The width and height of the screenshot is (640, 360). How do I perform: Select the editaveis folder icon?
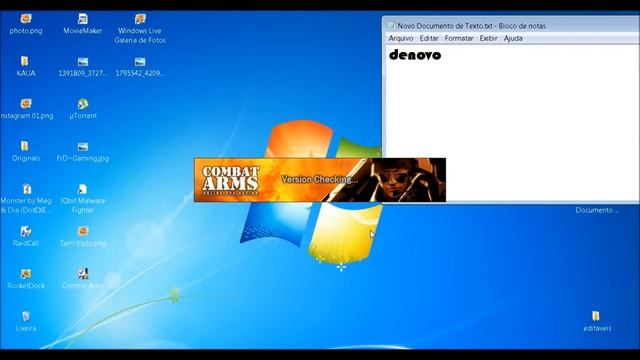tap(596, 316)
